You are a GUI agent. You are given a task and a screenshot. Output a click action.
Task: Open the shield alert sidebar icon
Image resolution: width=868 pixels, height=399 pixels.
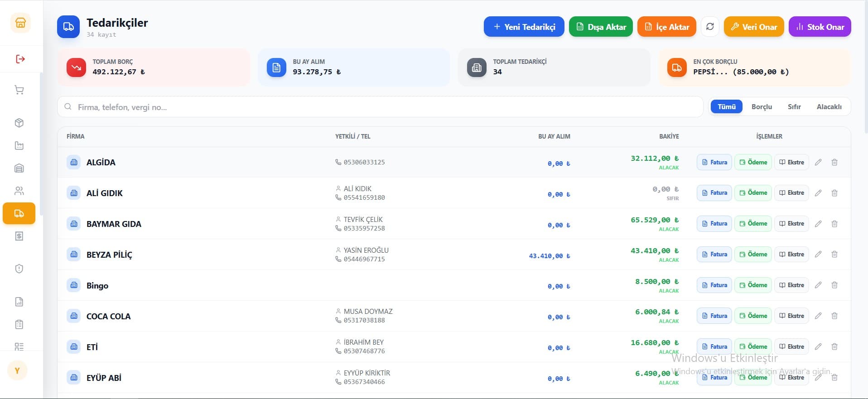point(19,269)
